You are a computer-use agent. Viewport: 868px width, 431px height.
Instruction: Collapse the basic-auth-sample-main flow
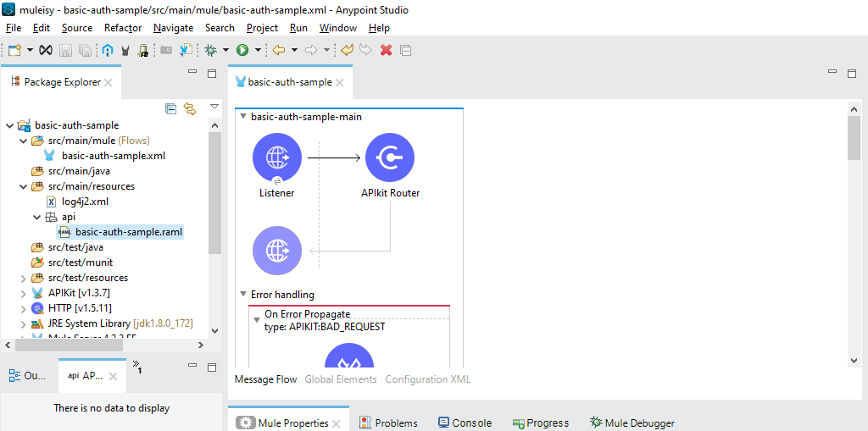pyautogui.click(x=243, y=117)
